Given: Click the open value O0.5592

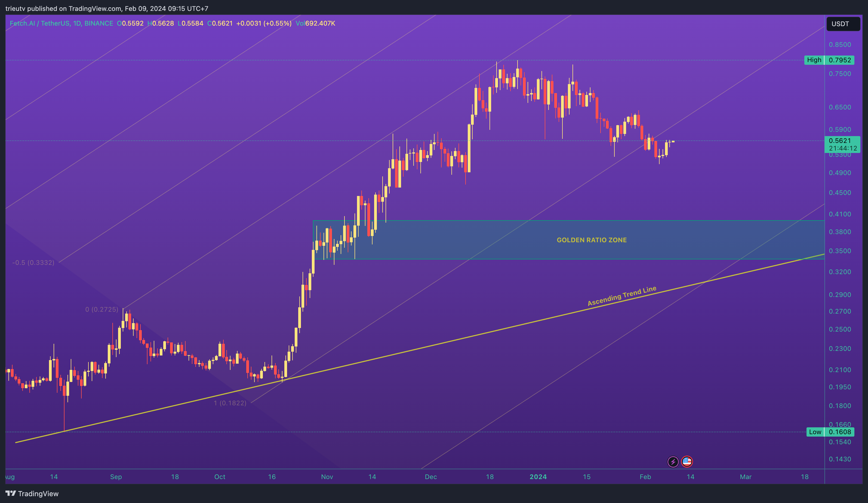Looking at the screenshot, I should 130,23.
